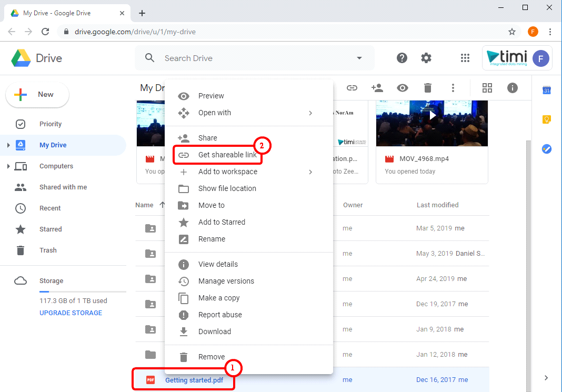The height and width of the screenshot is (392, 562).
Task: Show side panel chevron at bottom right
Action: click(546, 378)
